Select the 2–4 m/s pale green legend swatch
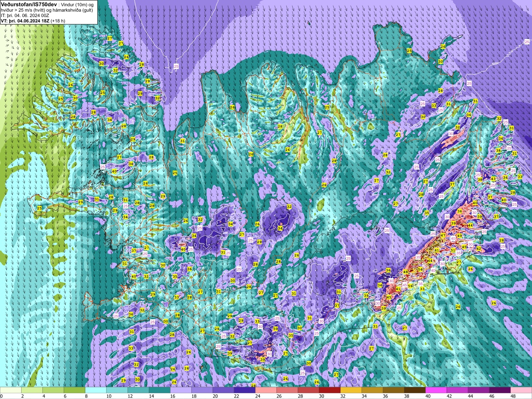 (32, 390)
